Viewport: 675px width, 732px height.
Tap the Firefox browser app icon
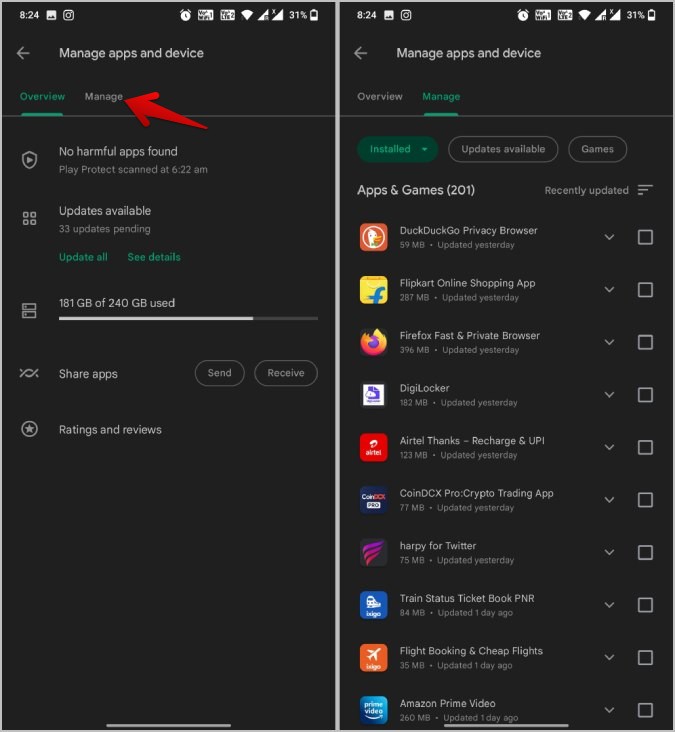[x=373, y=342]
